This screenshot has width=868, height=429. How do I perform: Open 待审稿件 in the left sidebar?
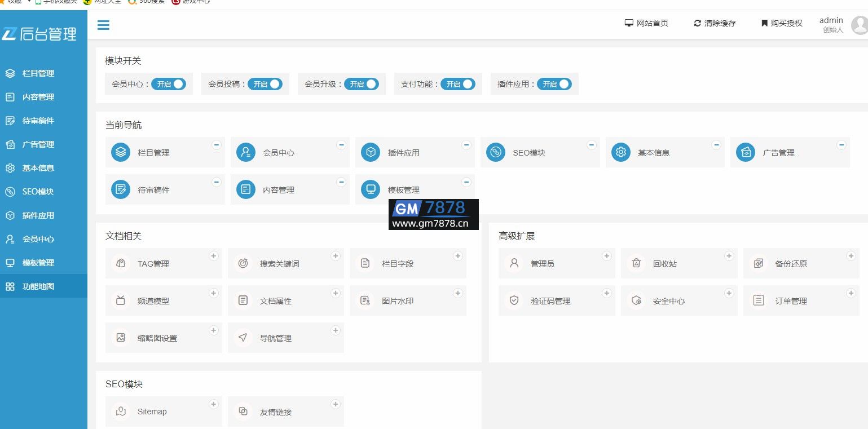[x=43, y=121]
